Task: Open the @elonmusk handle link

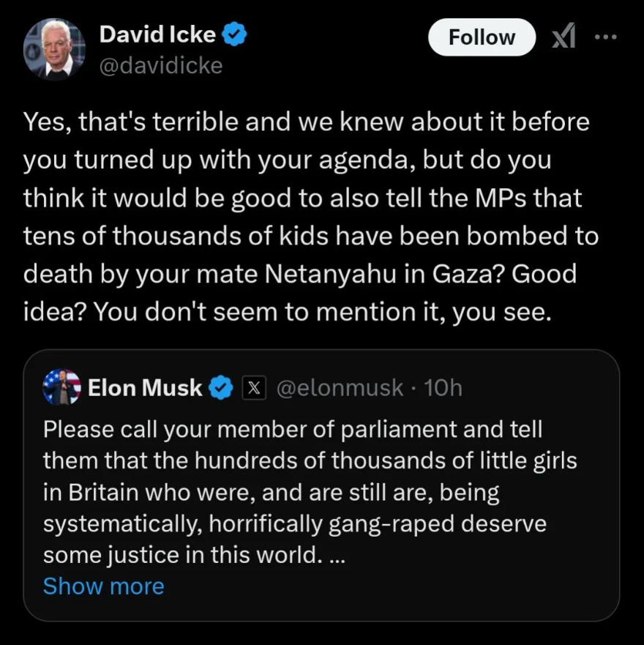Action: [339, 387]
